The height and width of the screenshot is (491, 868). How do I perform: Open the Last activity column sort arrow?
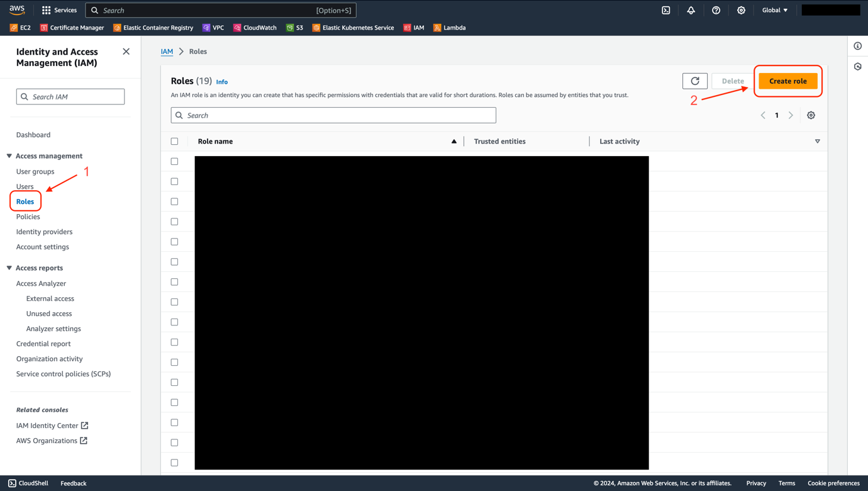click(x=818, y=142)
